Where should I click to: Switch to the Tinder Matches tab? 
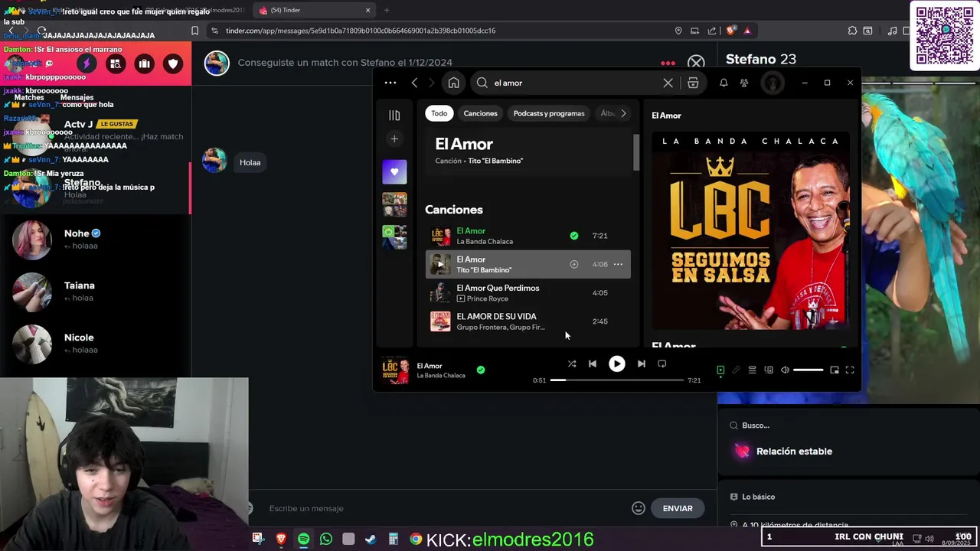29,97
